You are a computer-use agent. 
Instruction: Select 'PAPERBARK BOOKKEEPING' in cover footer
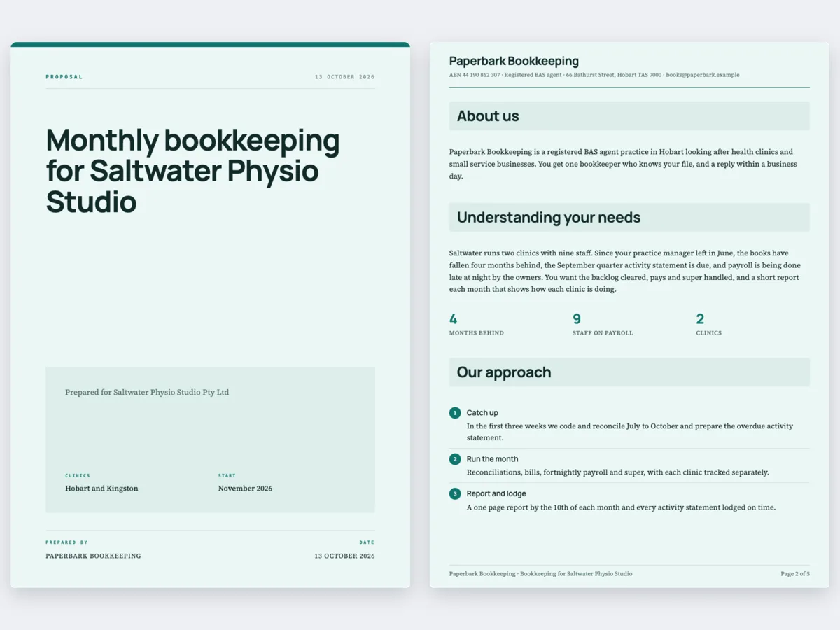pyautogui.click(x=94, y=556)
